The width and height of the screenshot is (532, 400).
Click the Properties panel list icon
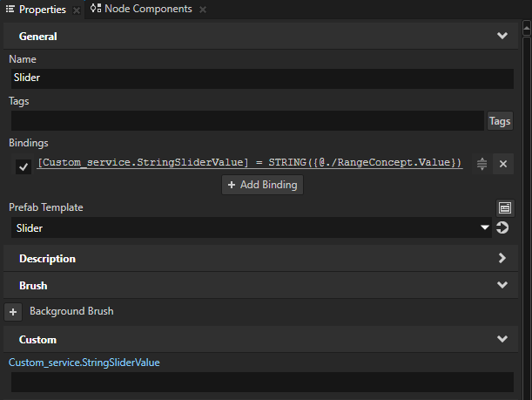pos(10,10)
